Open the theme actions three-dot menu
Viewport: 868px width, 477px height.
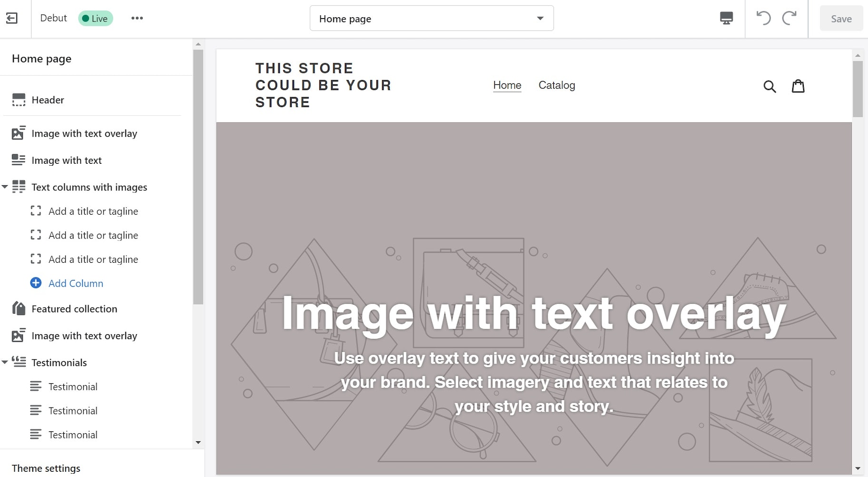137,19
